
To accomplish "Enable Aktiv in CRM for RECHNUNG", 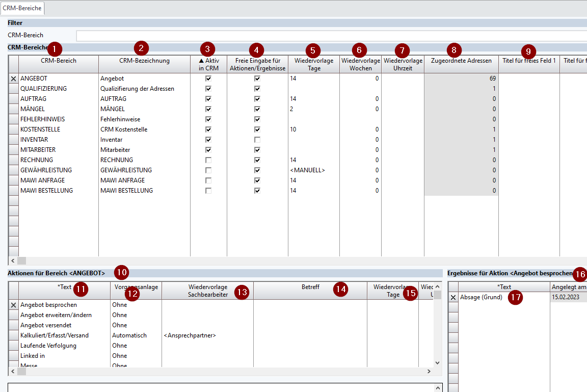I will [208, 160].
